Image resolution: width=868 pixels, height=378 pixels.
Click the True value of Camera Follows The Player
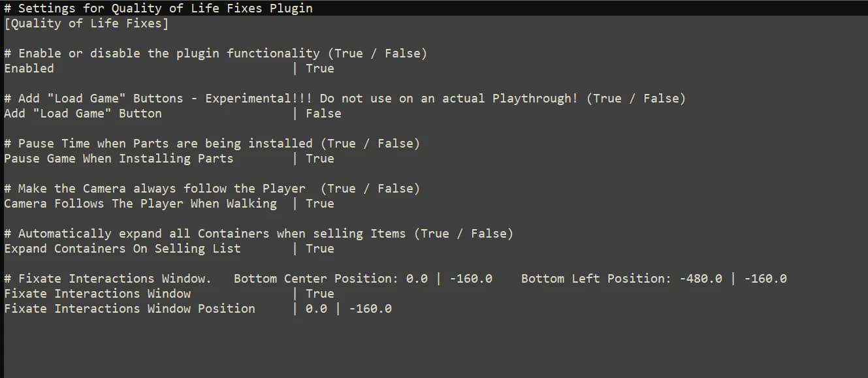320,204
